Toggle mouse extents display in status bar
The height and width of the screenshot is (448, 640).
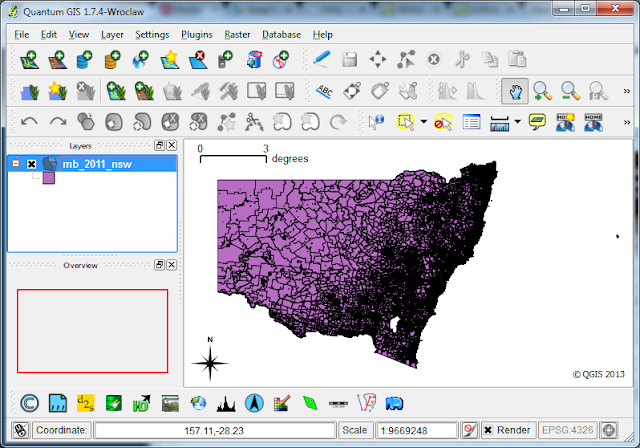(x=19, y=430)
